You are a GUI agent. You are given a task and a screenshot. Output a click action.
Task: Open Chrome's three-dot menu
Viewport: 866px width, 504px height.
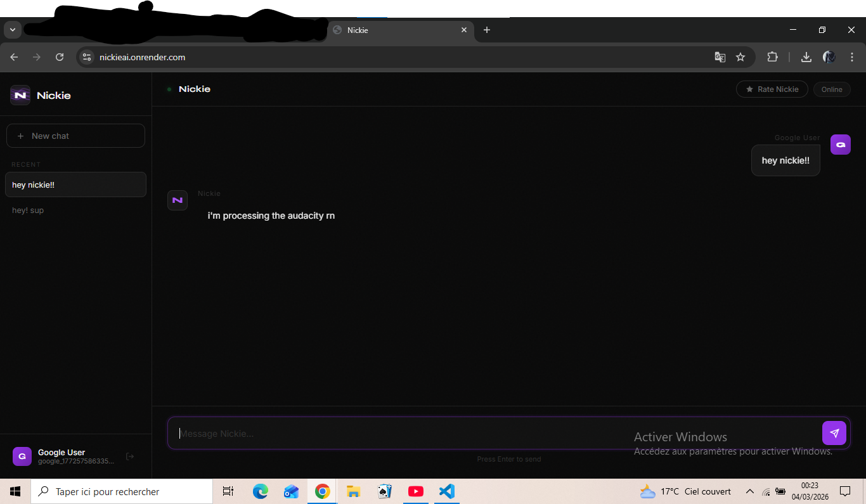point(852,57)
